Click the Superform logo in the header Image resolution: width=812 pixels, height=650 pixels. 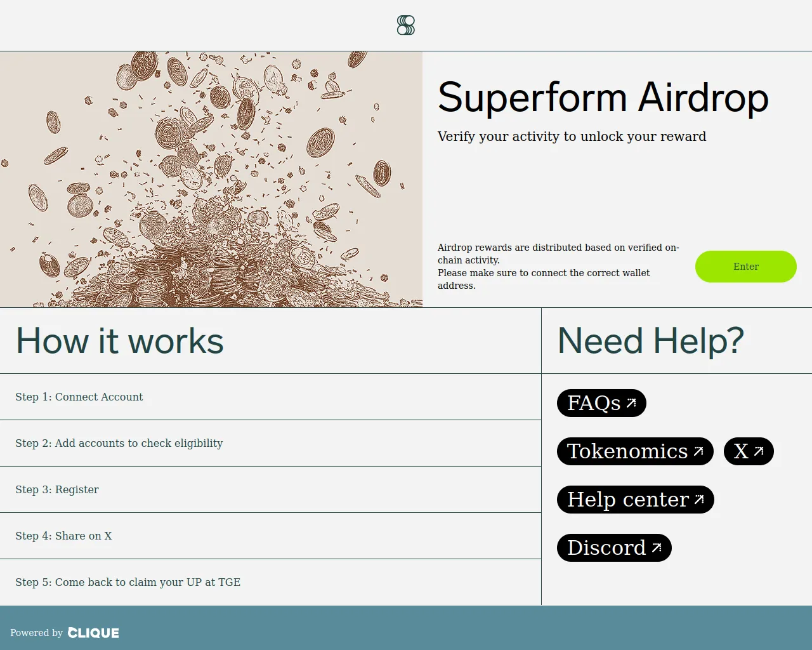[x=406, y=25]
